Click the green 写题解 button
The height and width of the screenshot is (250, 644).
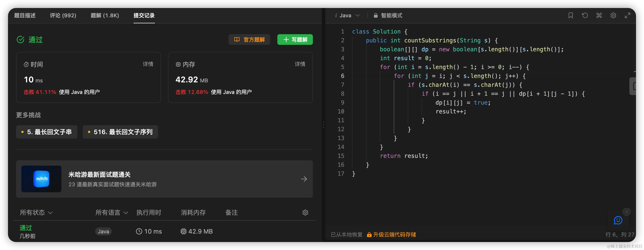[295, 40]
